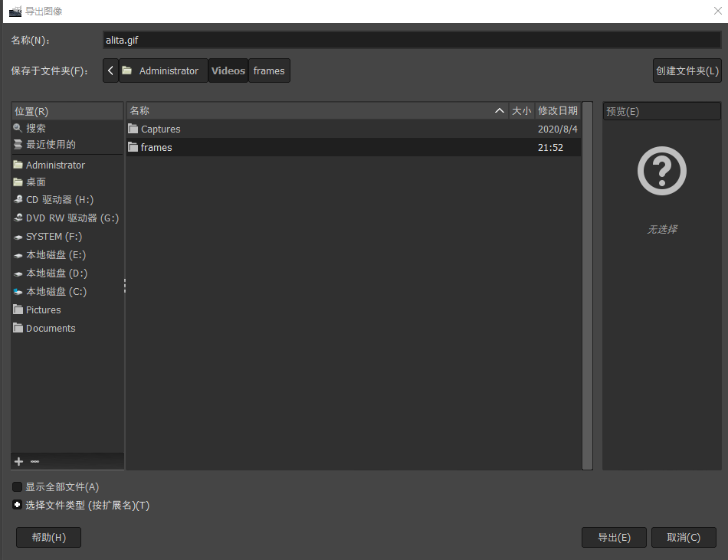Click the back arrow in folder path
728x560 pixels.
[110, 70]
